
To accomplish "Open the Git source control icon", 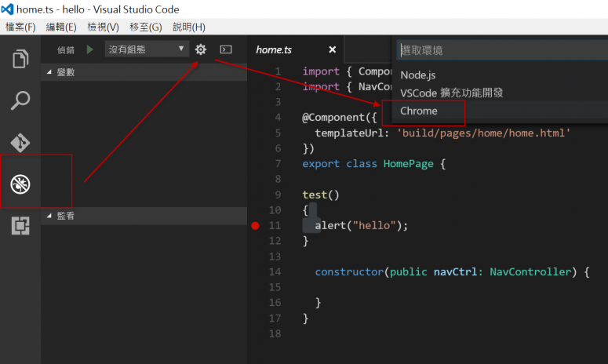I will [20, 142].
